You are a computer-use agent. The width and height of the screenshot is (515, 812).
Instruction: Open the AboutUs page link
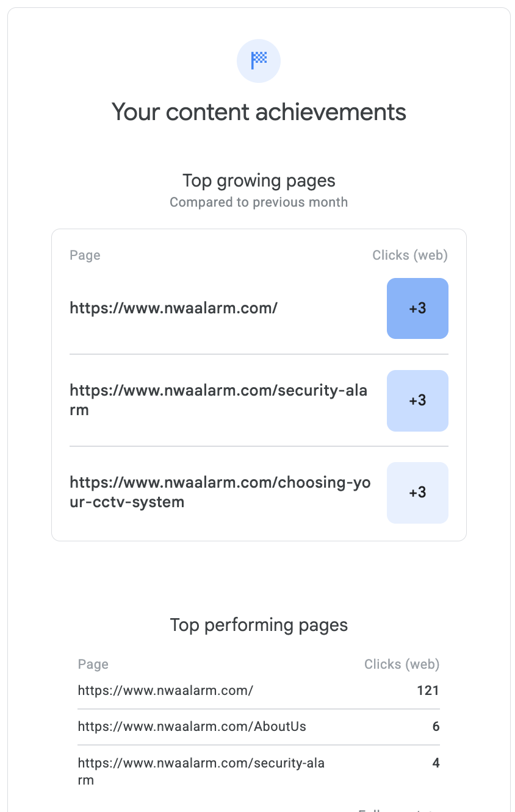[x=192, y=727]
